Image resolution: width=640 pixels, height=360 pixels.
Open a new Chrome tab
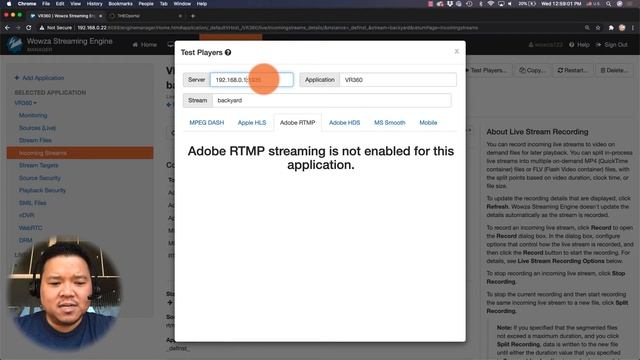[x=193, y=16]
